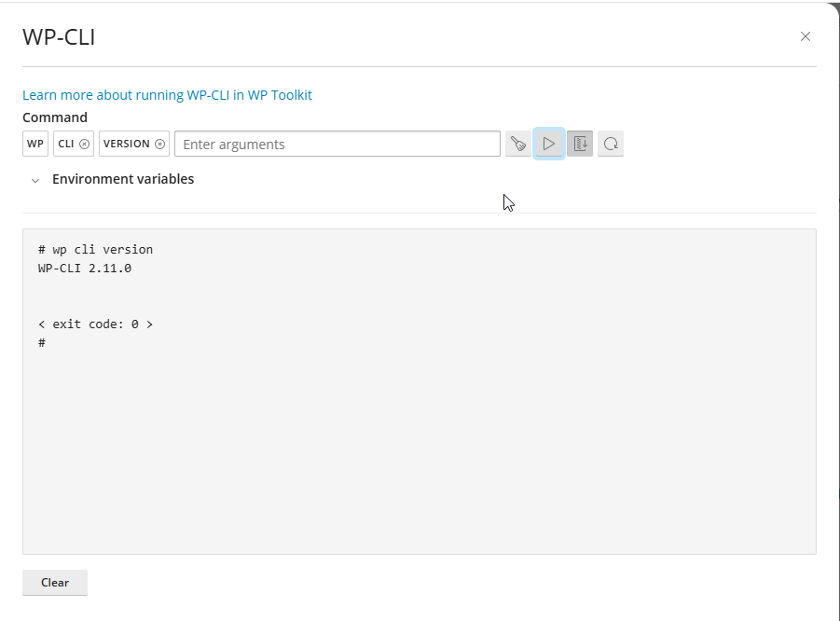Viewport: 840px width, 621px height.
Task: Toggle auto-scroll to output bottom icon
Action: (580, 144)
